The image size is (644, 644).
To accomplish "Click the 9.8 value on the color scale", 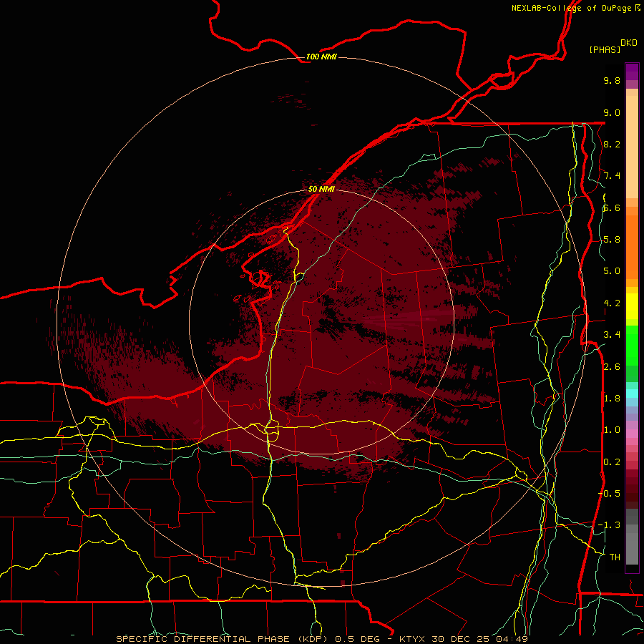I will tap(612, 80).
